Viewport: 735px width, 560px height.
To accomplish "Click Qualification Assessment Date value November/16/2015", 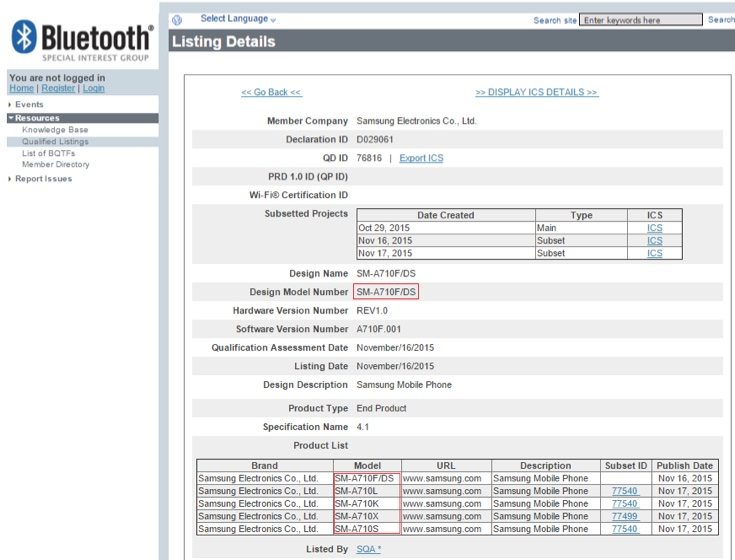I will click(395, 348).
